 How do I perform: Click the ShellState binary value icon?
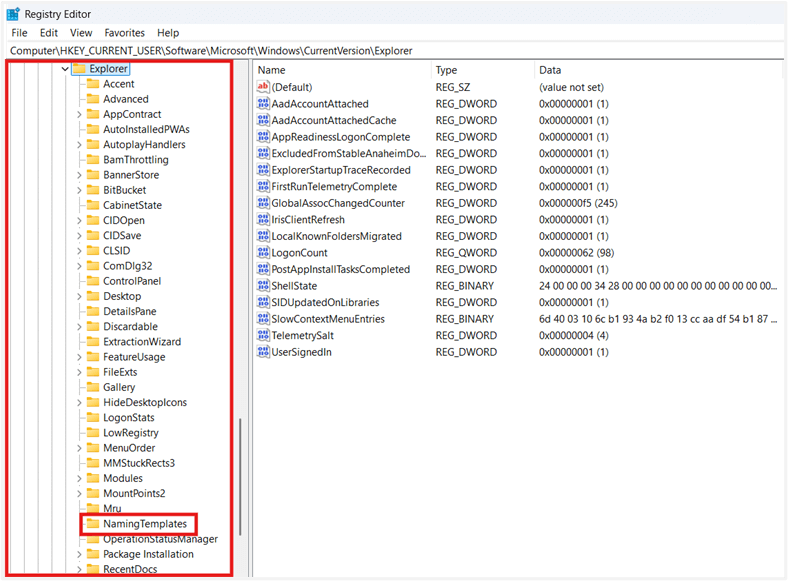264,286
